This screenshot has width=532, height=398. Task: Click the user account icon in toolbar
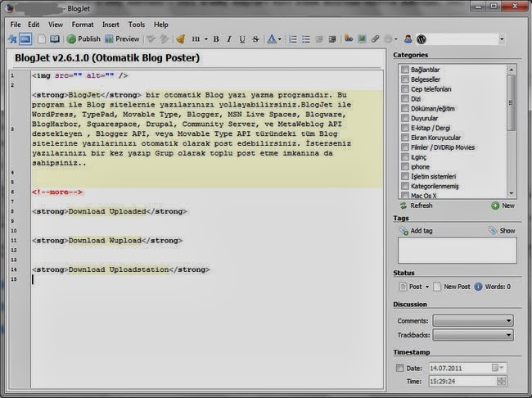[x=408, y=39]
